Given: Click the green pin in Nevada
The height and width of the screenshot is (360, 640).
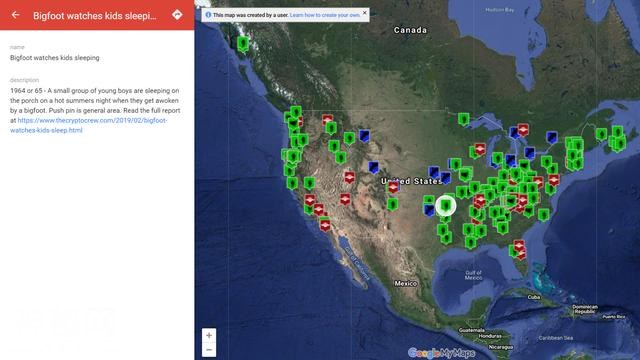Looking at the screenshot, I should [309, 184].
